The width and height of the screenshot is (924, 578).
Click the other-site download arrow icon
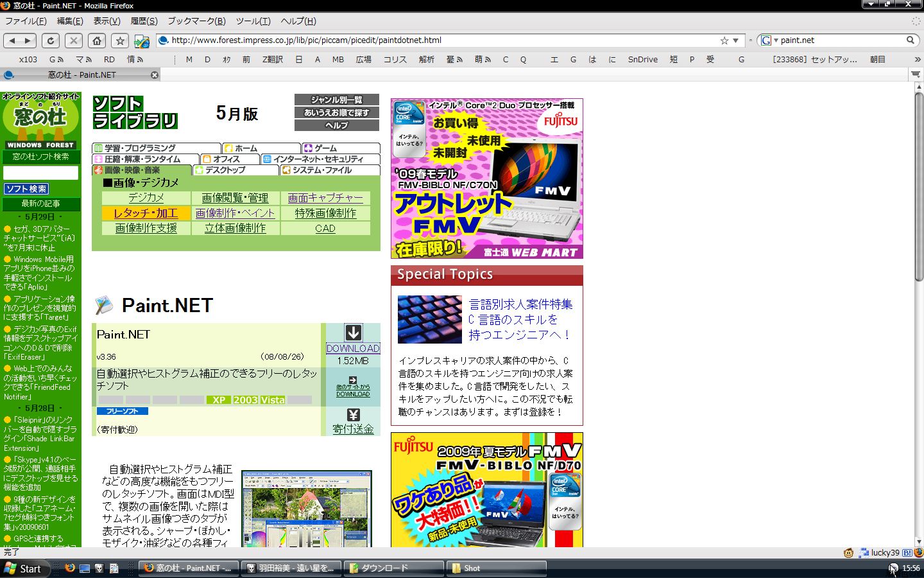(353, 380)
